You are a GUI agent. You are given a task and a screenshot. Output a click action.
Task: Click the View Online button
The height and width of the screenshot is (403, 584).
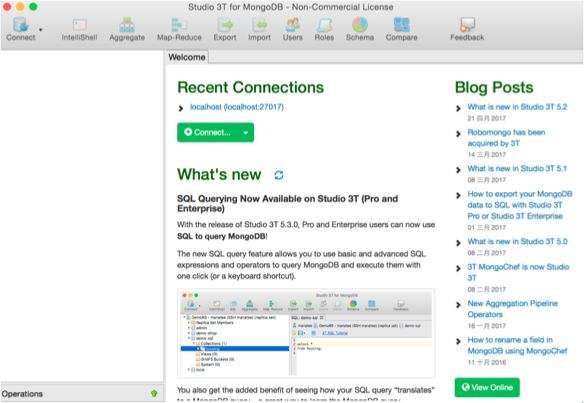click(487, 387)
